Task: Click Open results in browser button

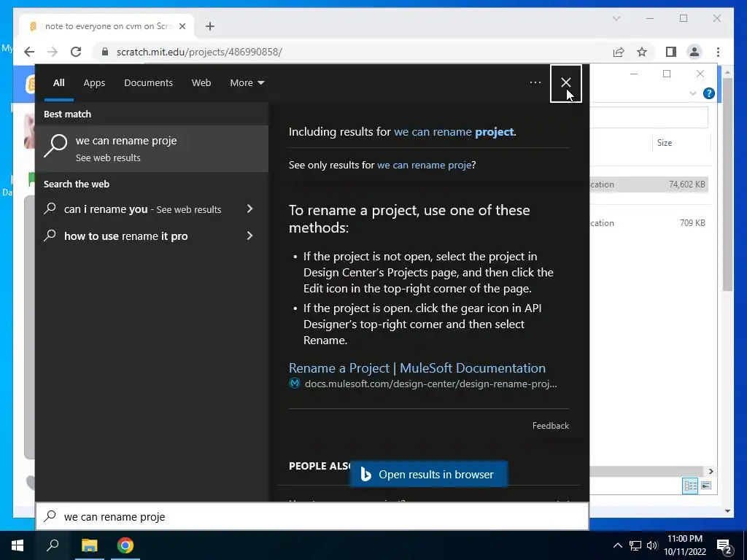Action: pyautogui.click(x=429, y=474)
